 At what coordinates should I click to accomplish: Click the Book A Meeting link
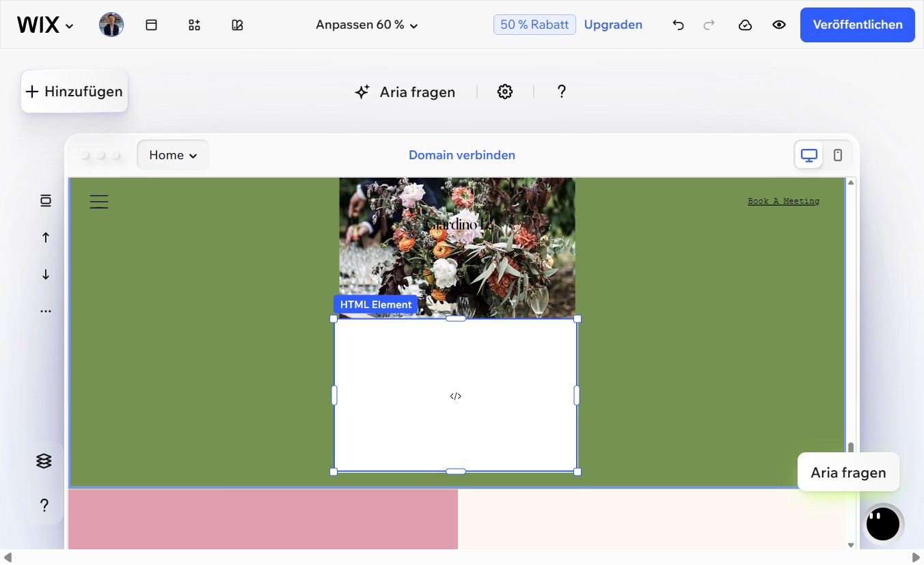[x=783, y=201]
